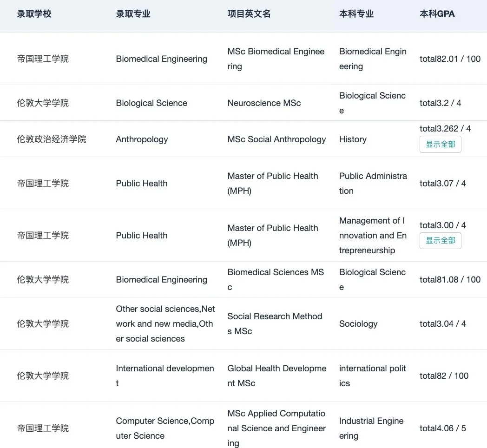Click 伦敦大学学院 in the Sociology row
The image size is (487, 448).
click(43, 324)
